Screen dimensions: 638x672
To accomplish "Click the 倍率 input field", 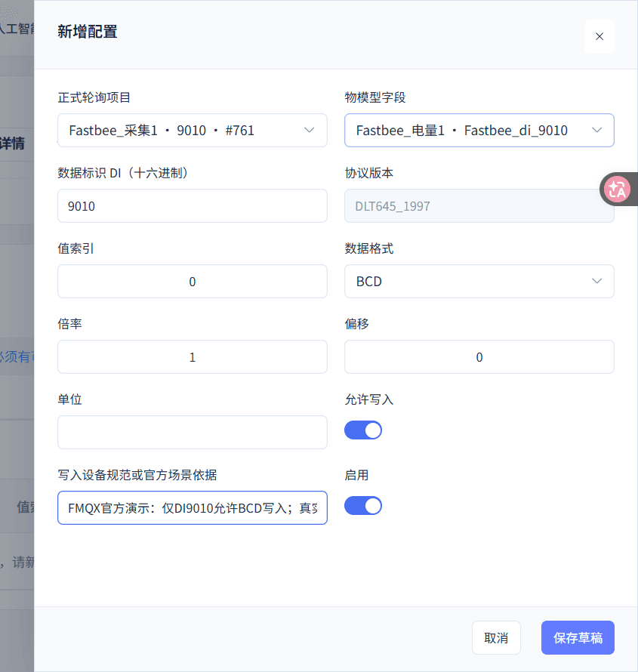I will [193, 356].
